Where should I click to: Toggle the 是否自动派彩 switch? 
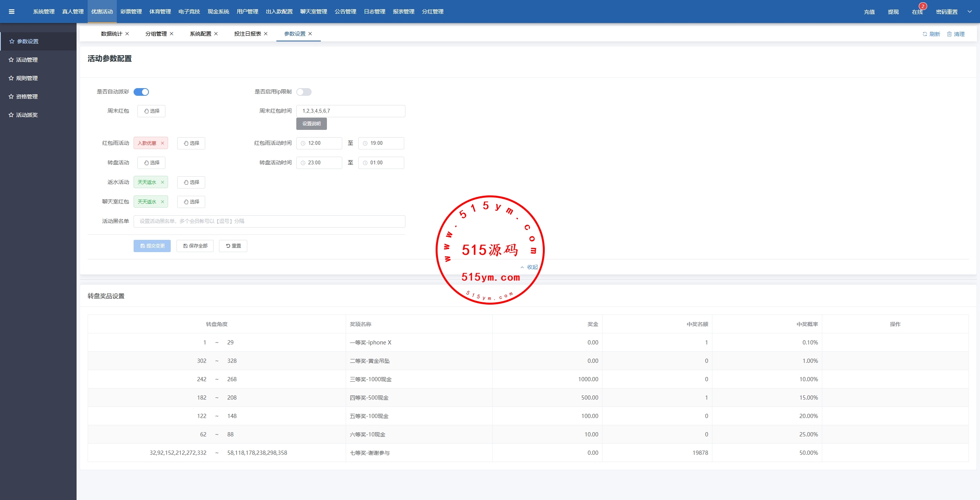pos(141,92)
